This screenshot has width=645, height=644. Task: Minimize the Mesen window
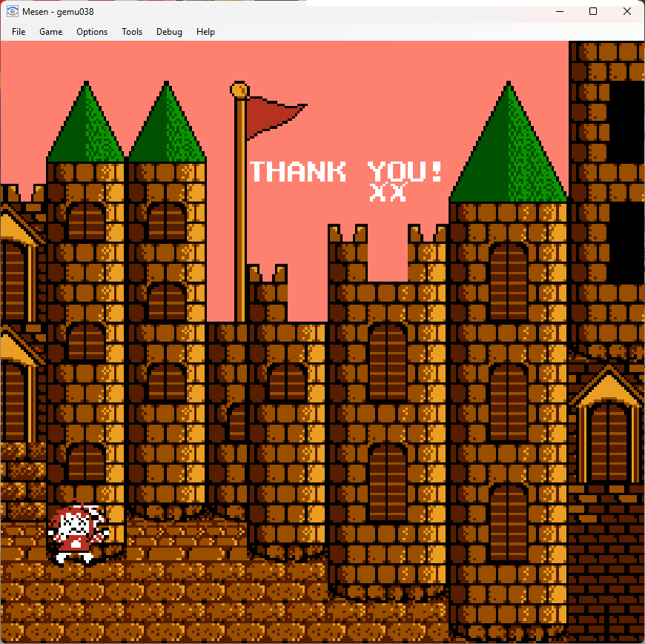[560, 12]
